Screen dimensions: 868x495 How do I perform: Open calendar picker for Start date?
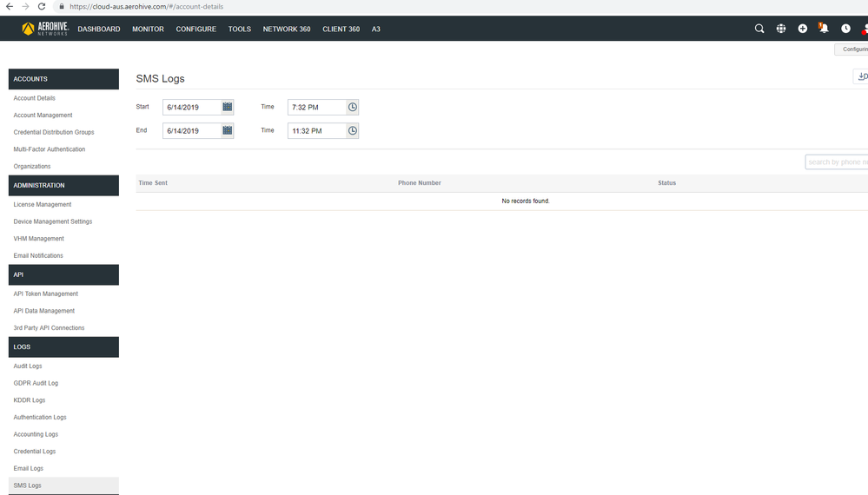(x=228, y=107)
